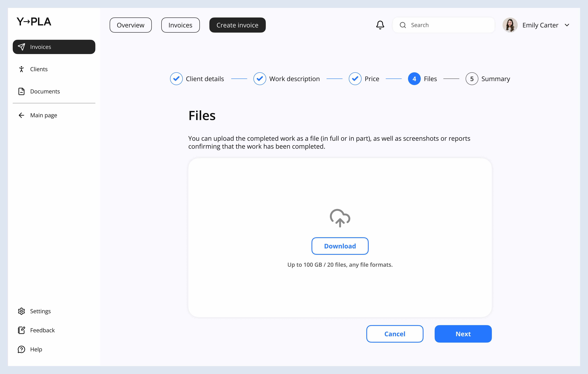
Task: Expand the Emily Carter profile menu
Action: pos(567,25)
